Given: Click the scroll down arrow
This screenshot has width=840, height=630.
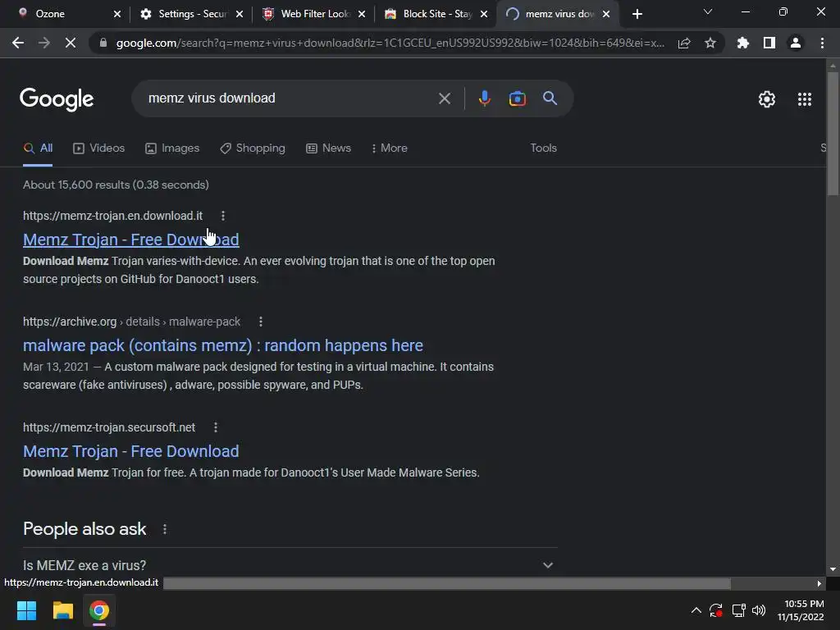Looking at the screenshot, I should (x=832, y=569).
